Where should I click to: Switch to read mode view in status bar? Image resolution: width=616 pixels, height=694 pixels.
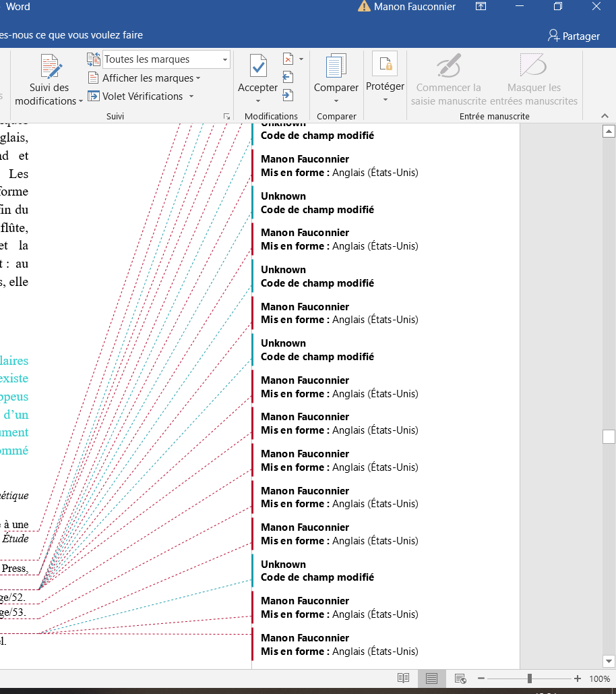403,678
